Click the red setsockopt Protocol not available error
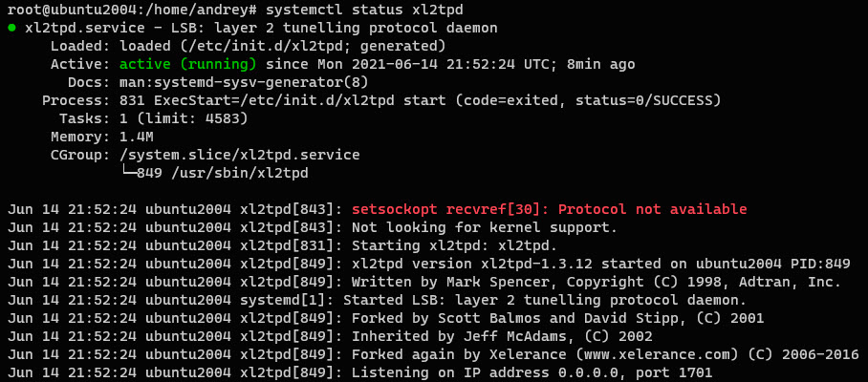This screenshot has width=868, height=382. point(549,209)
